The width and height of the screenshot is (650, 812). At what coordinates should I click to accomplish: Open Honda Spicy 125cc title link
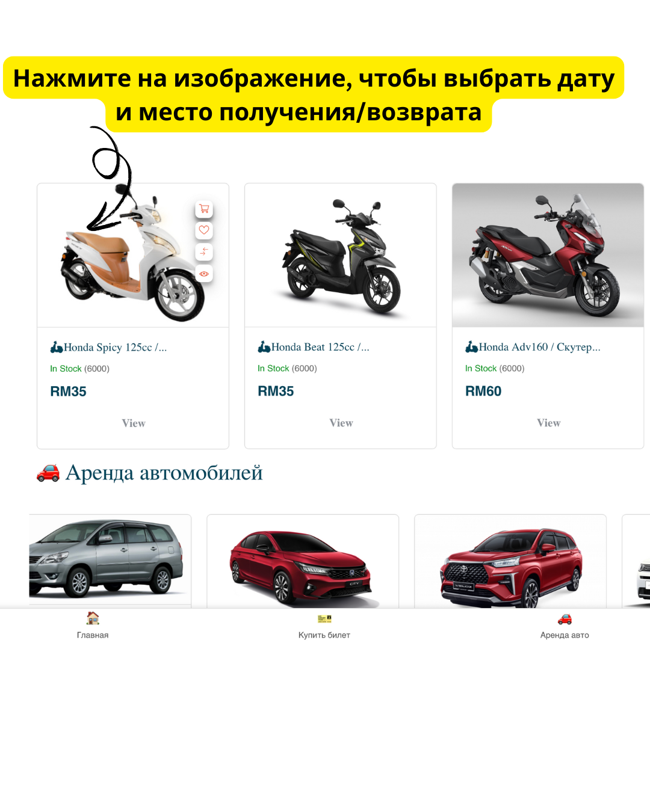pyautogui.click(x=116, y=348)
